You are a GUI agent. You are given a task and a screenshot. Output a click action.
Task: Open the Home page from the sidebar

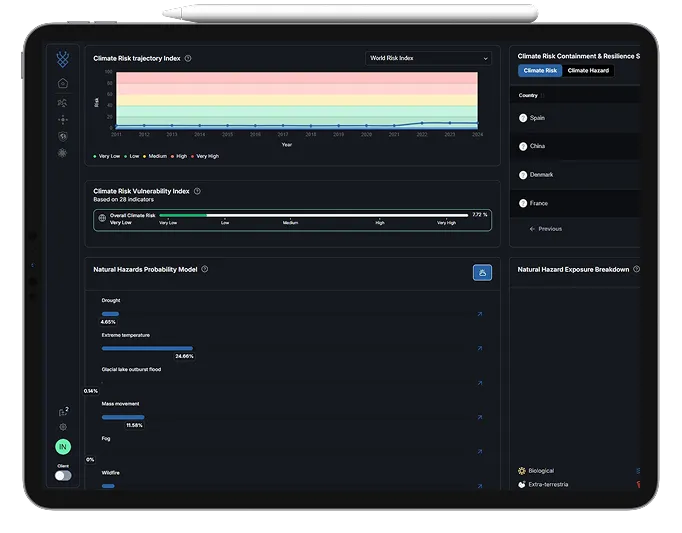(x=63, y=83)
